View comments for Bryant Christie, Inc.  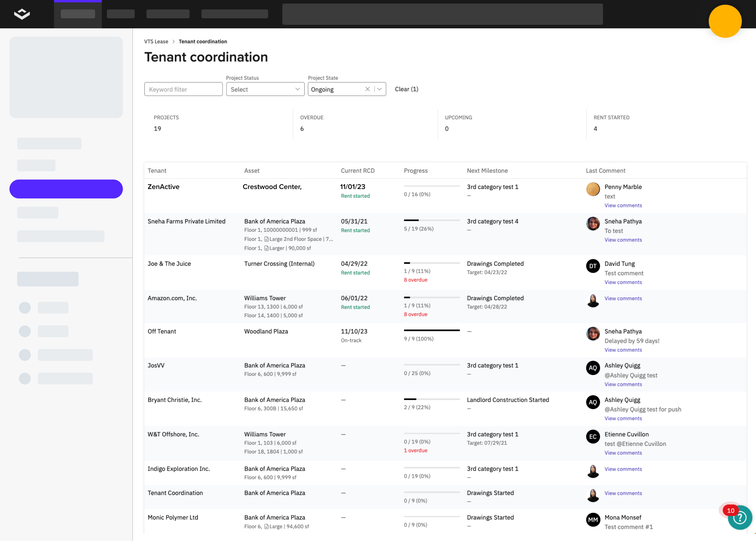pos(623,418)
